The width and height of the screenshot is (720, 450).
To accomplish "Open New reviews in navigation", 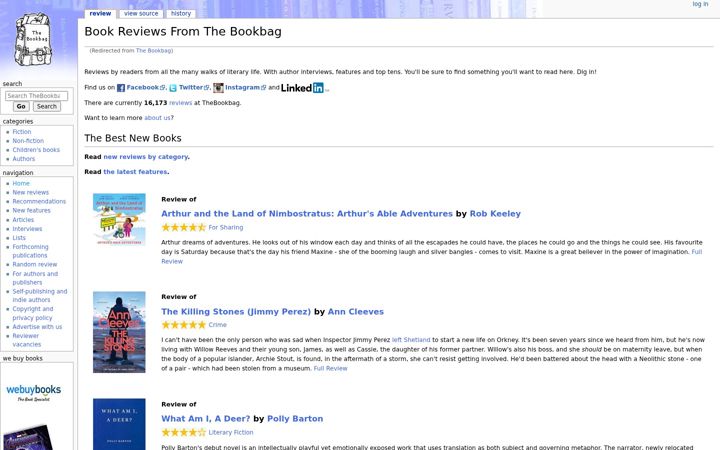I will [x=30, y=192].
